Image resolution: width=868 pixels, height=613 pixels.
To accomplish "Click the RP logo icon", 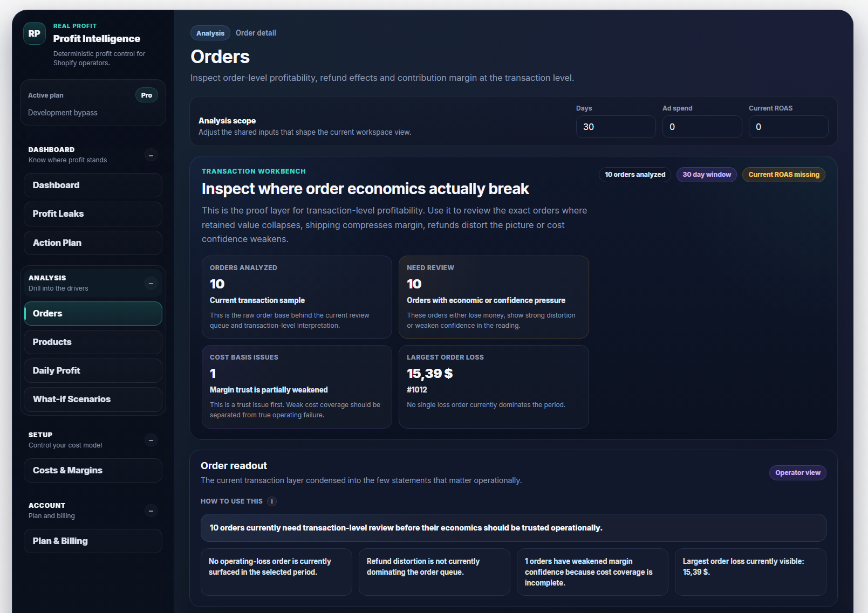I will pos(34,33).
